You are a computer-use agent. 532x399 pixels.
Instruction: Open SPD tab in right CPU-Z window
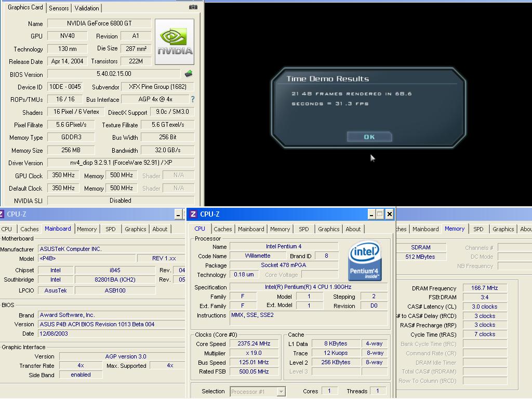click(x=478, y=229)
